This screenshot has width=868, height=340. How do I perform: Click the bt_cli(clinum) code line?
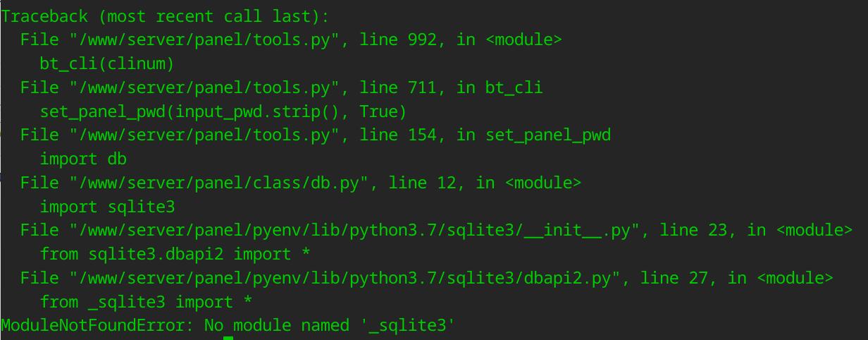(106, 63)
